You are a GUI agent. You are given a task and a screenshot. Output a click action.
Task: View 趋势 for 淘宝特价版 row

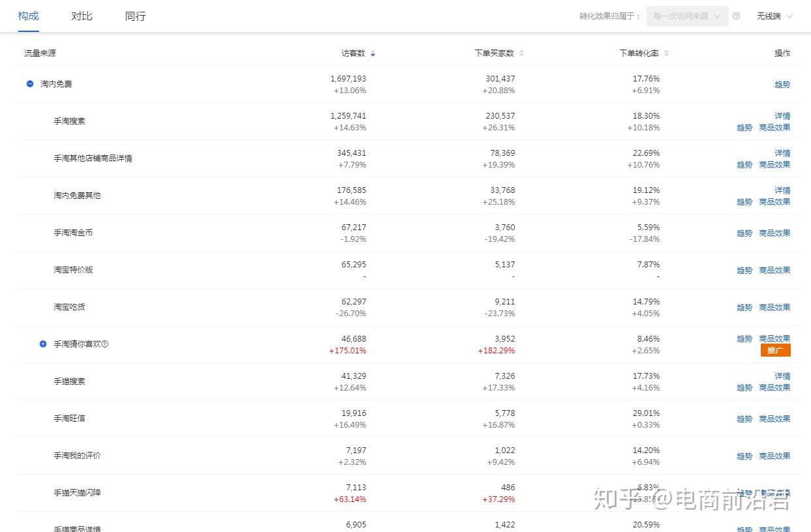tap(744, 271)
